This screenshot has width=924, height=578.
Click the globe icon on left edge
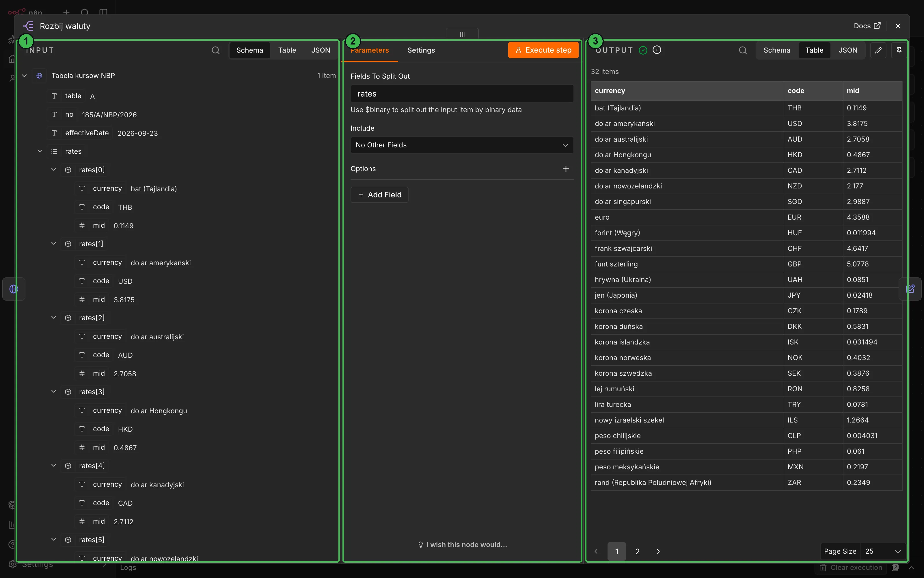[x=14, y=289]
